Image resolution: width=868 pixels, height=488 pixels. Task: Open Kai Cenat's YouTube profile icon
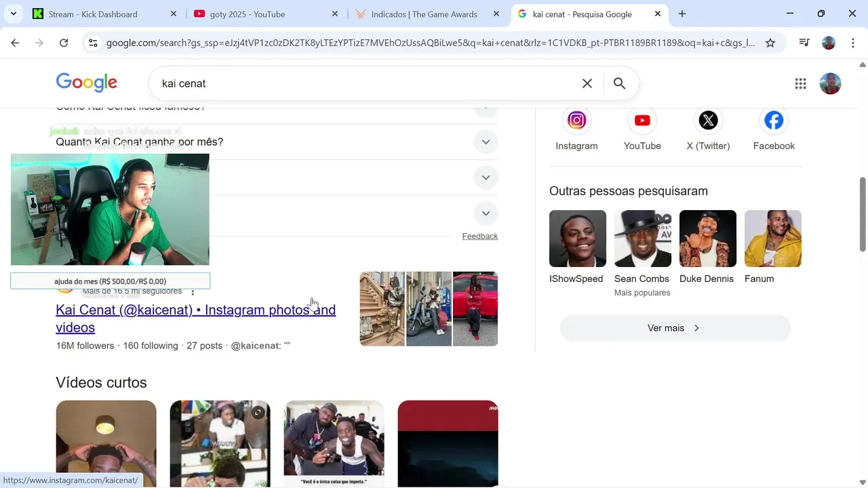pos(642,121)
